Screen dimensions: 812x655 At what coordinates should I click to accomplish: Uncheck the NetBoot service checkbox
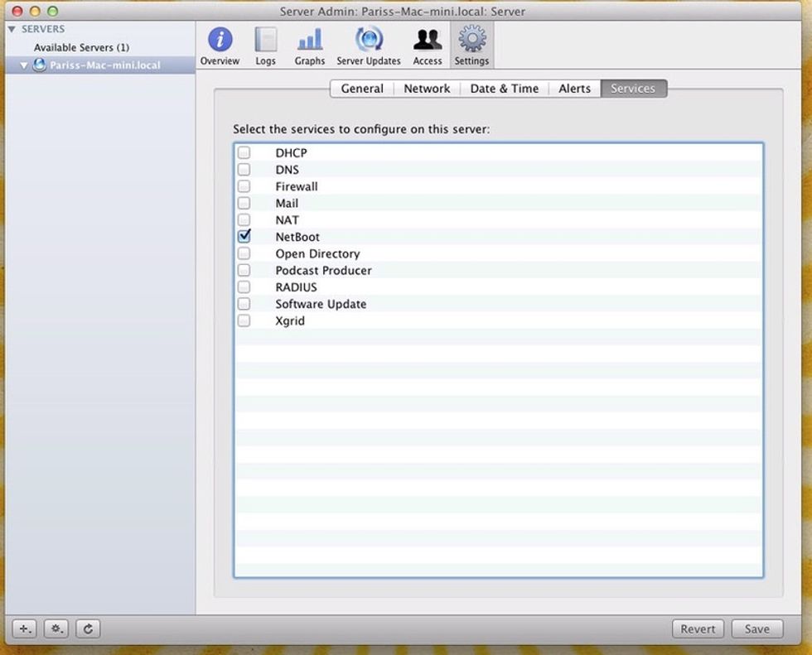point(244,236)
